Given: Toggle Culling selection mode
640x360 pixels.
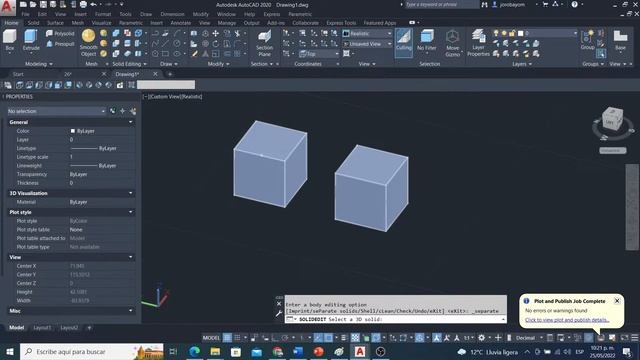Looking at the screenshot, I should click(x=404, y=42).
